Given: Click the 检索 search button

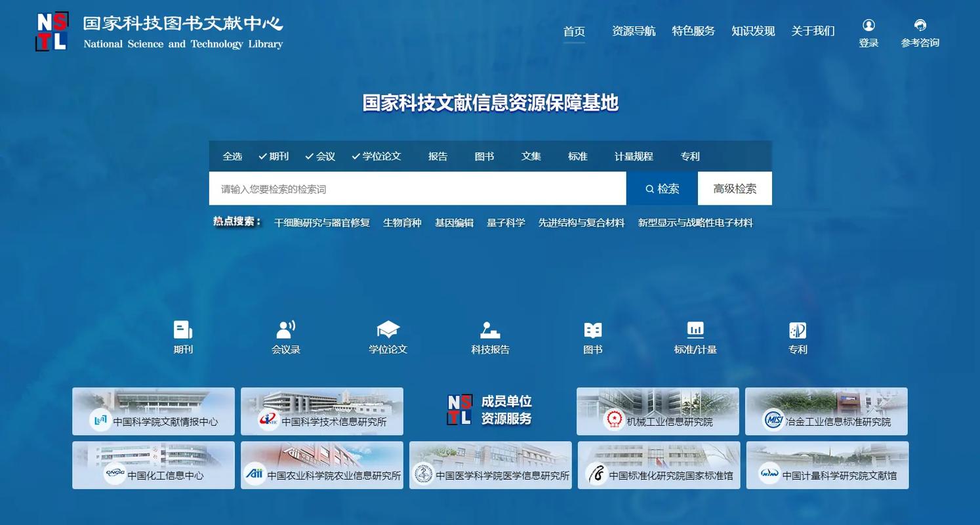Looking at the screenshot, I should coord(662,188).
